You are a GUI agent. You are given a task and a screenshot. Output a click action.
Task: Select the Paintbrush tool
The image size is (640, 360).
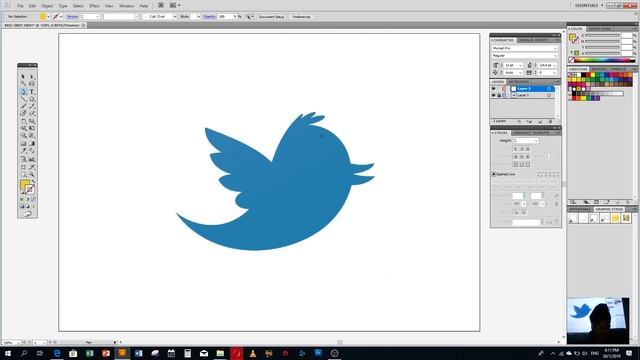click(23, 106)
